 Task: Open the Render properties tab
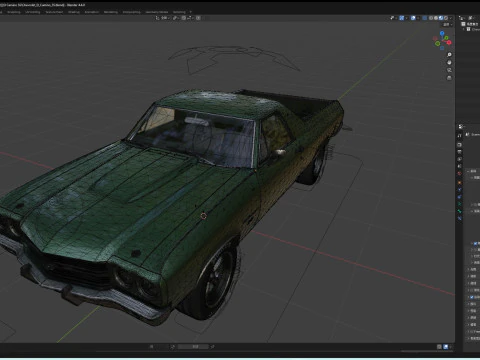click(x=459, y=145)
